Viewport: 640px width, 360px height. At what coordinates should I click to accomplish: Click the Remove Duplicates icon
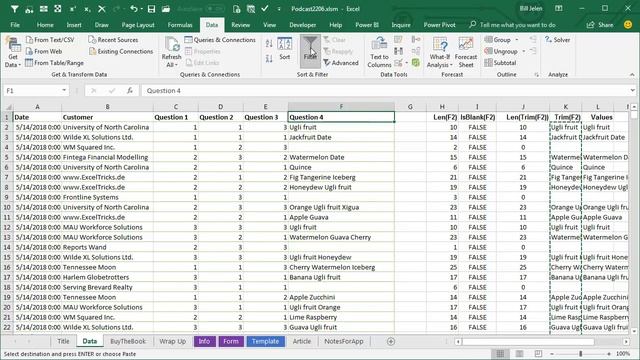(398, 51)
